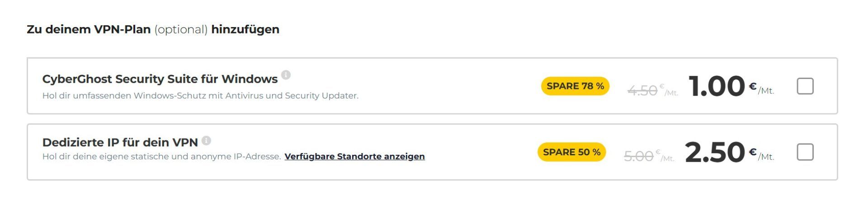Click the hinzufügen word in the heading
This screenshot has height=205, width=868.
[245, 30]
